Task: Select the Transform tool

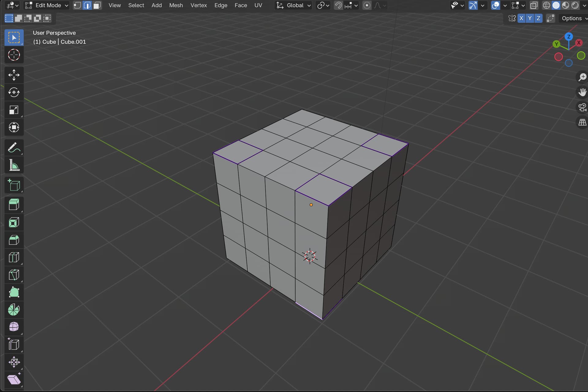Action: click(x=14, y=127)
